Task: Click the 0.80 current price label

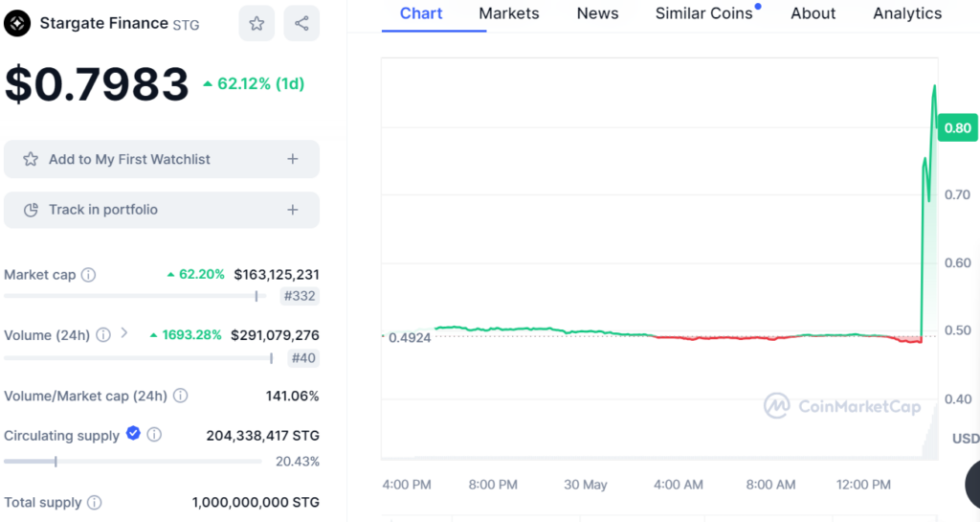Action: click(x=957, y=127)
